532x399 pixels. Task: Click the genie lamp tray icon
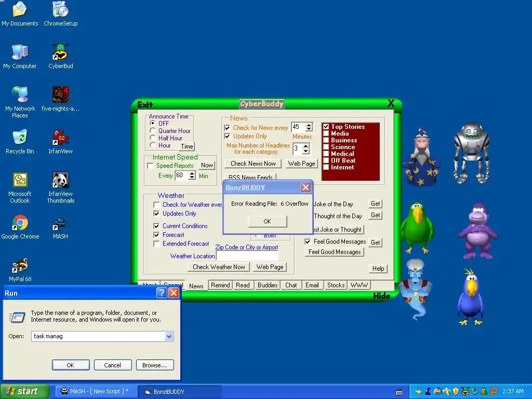tap(418, 392)
